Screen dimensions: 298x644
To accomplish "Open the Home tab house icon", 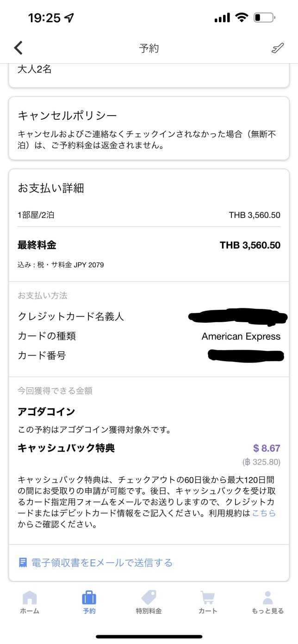I will click(30, 597).
